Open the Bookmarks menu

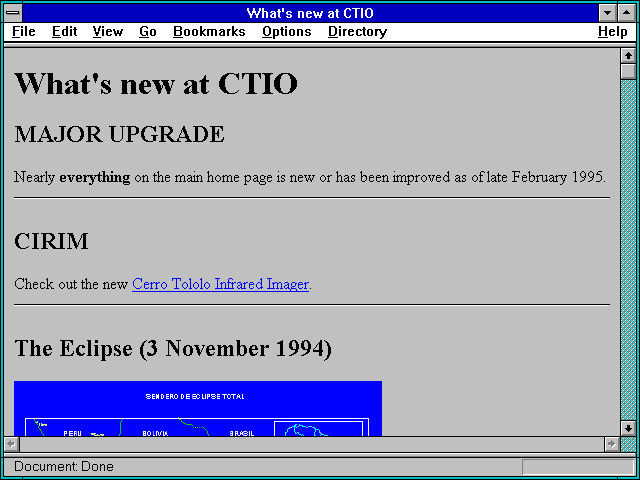209,32
